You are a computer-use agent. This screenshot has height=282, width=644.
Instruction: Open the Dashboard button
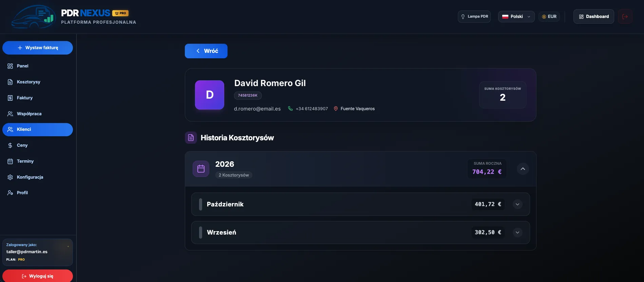tap(594, 17)
